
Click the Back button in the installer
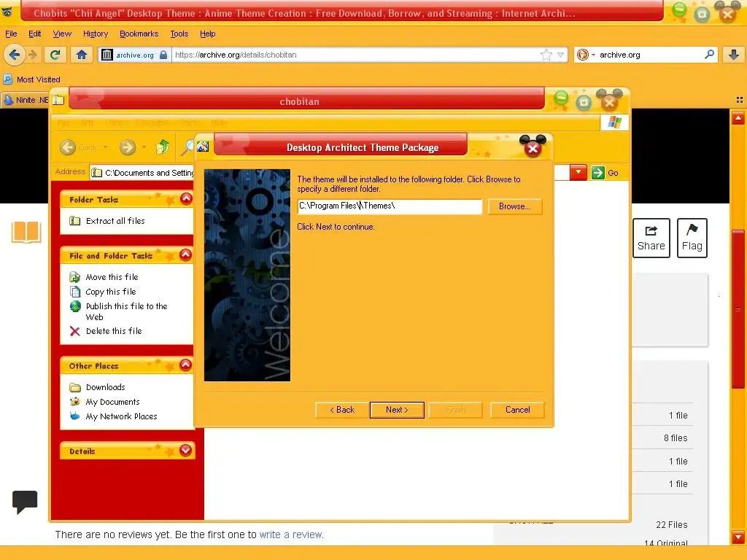[342, 410]
